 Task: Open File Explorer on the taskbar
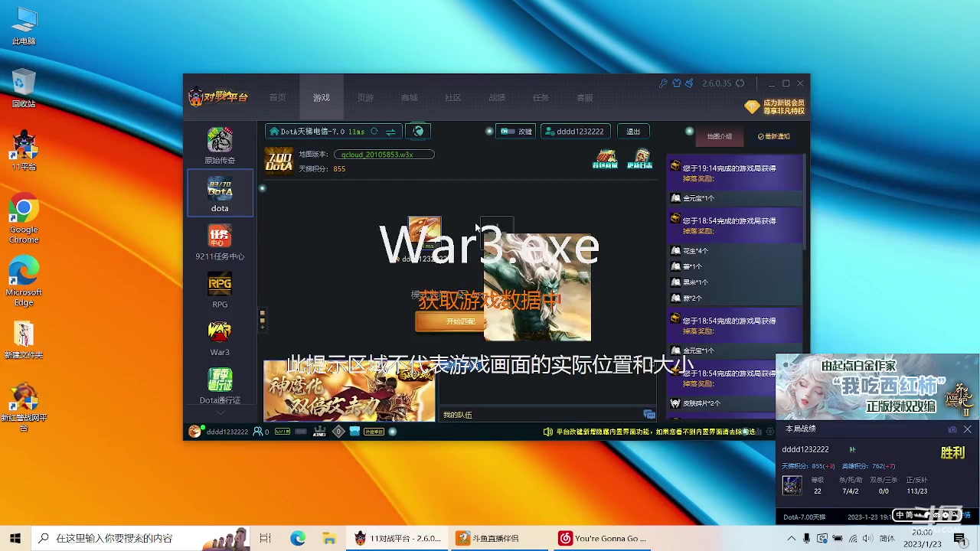[328, 538]
